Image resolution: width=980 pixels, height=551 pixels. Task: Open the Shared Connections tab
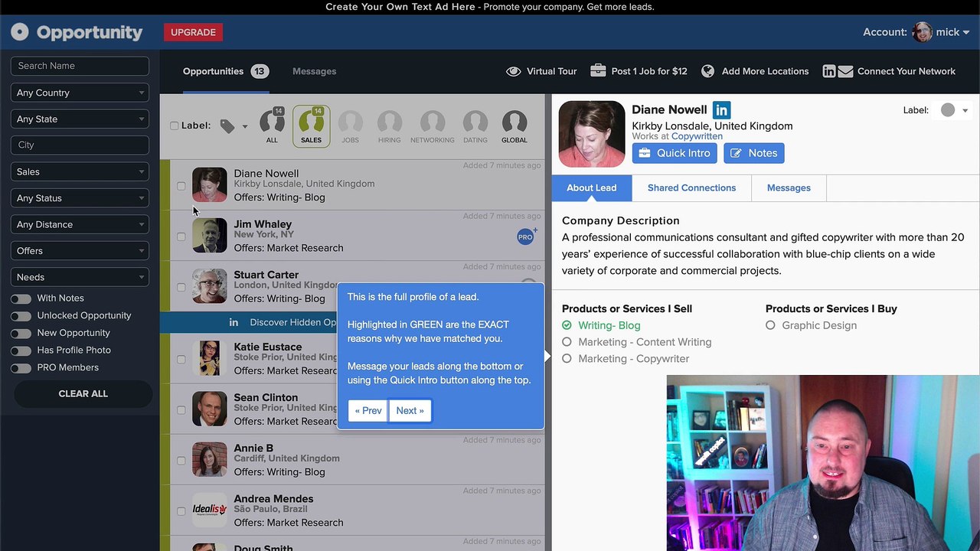point(691,188)
